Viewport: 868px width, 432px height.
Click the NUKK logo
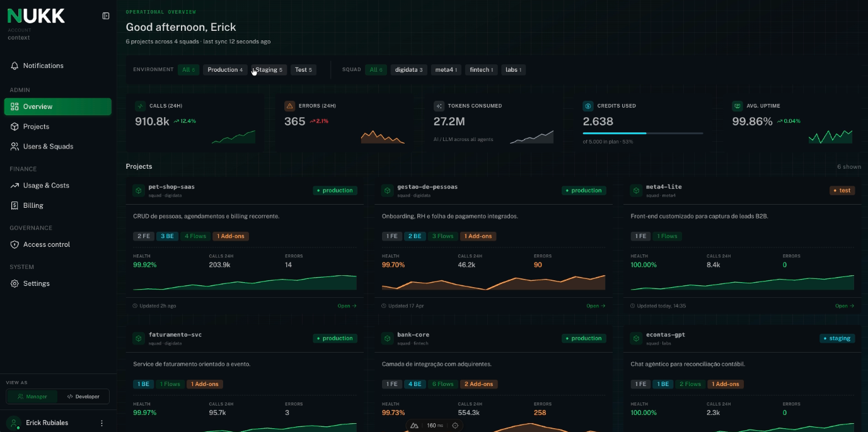(x=36, y=16)
